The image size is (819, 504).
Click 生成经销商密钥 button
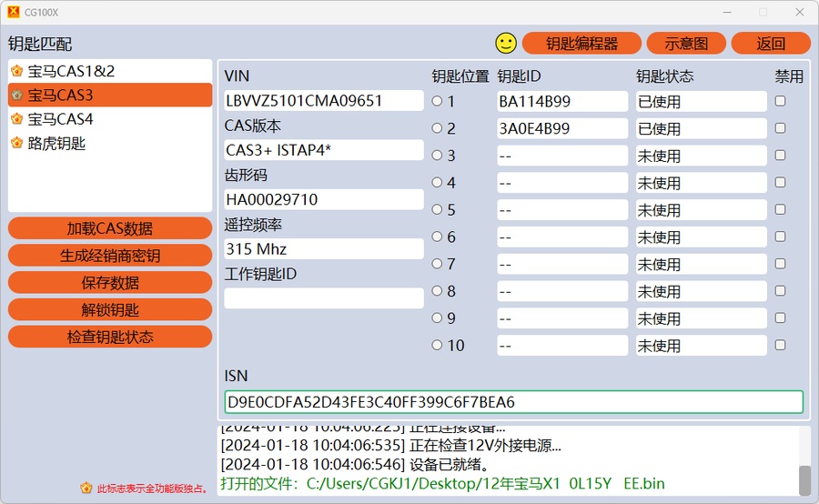pos(110,256)
